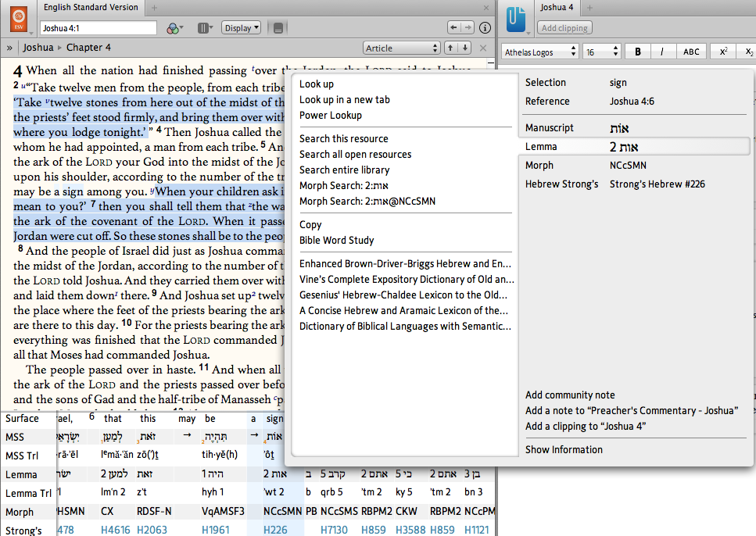The height and width of the screenshot is (536, 756).
Task: Select the Reference Joshua 4:6 row
Action: tap(635, 102)
